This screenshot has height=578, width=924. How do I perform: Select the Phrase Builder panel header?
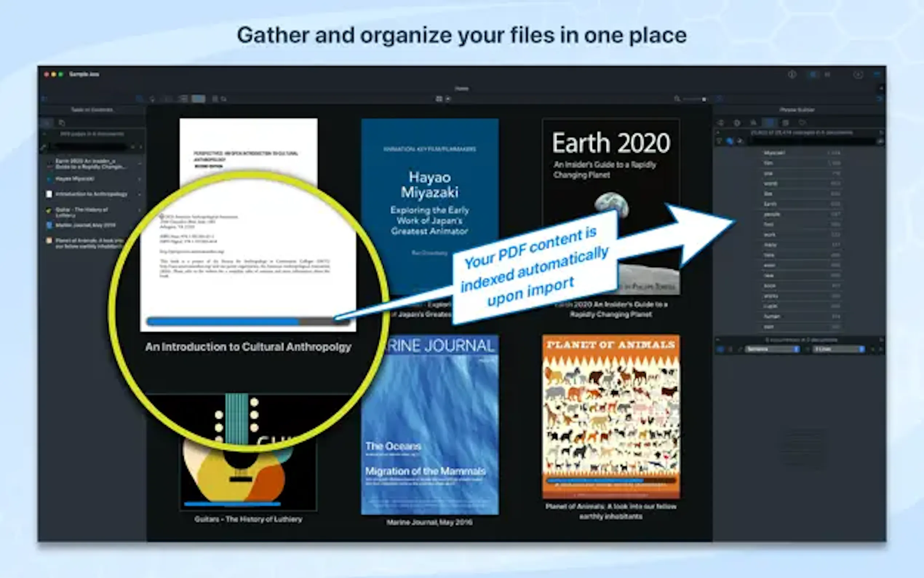797,110
